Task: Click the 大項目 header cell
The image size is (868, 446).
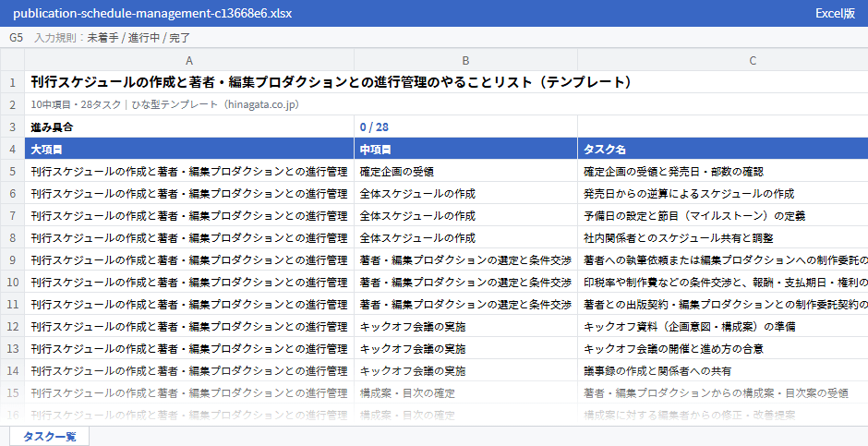Action: [x=189, y=149]
